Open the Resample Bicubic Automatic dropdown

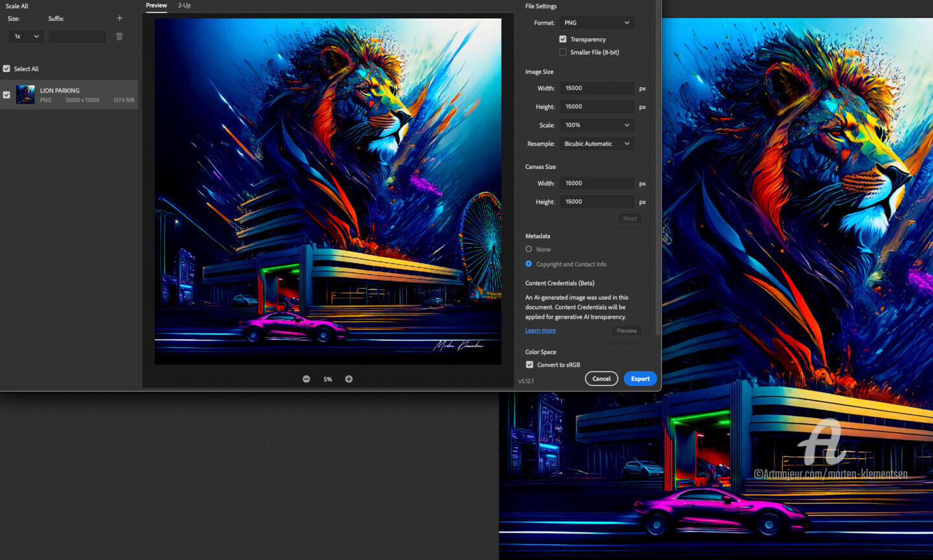[x=597, y=144]
